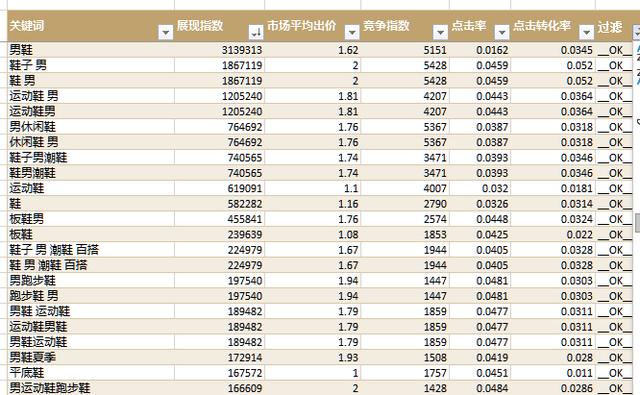Select competition index cell 2790
This screenshot has width=640, height=395.
pyautogui.click(x=405, y=203)
